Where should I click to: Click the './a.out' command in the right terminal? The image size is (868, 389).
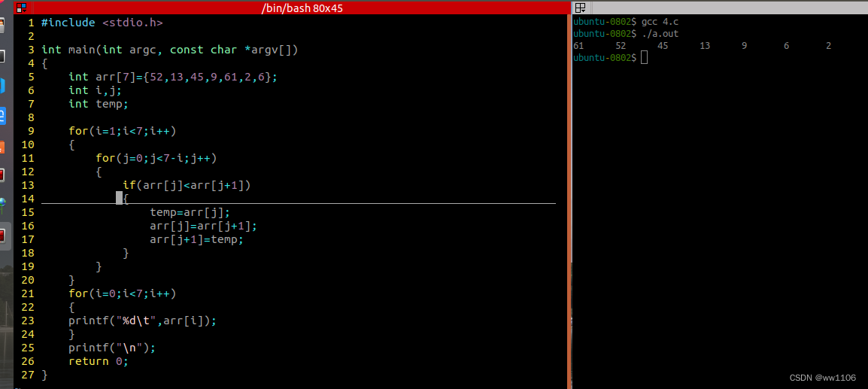click(x=660, y=34)
